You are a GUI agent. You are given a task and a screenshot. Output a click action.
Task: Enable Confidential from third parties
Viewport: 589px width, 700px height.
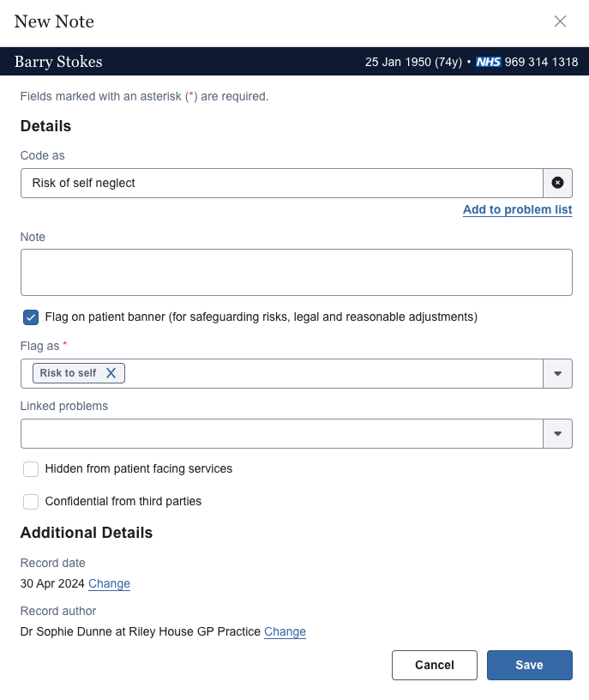pos(30,501)
